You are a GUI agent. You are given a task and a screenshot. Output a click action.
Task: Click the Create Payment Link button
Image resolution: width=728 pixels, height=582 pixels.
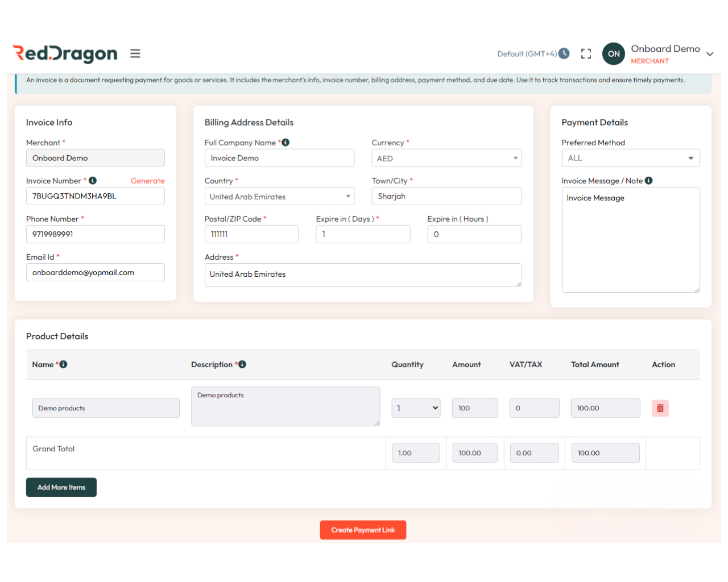click(x=363, y=530)
